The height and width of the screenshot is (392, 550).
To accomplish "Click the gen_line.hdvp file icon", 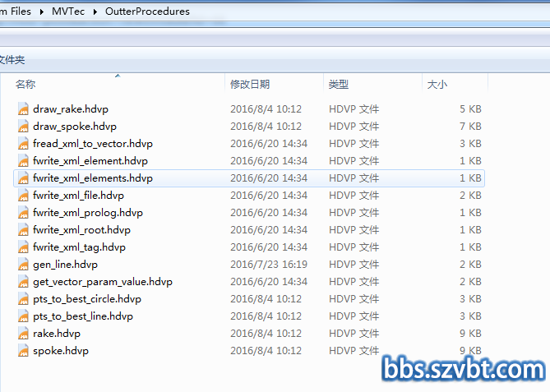I will (23, 265).
